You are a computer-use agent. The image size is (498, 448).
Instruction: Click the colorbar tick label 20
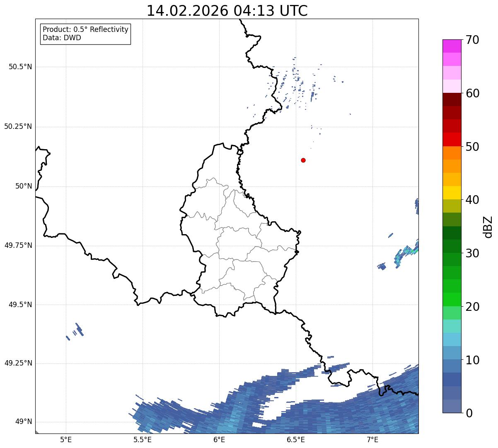472,307
